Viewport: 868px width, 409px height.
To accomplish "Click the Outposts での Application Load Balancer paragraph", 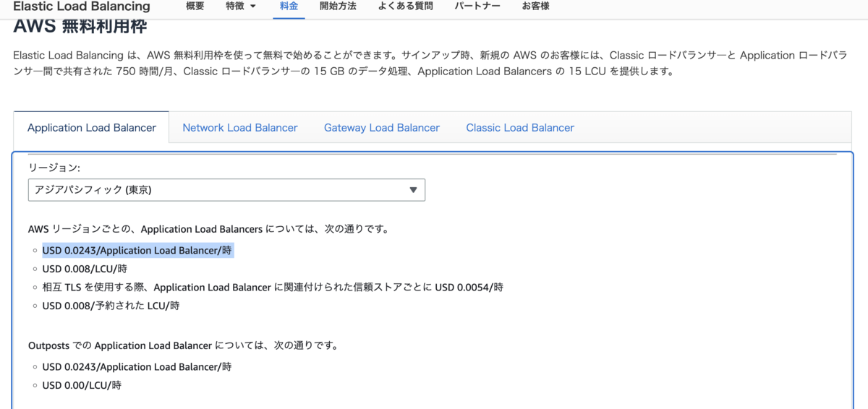I will tap(183, 345).
